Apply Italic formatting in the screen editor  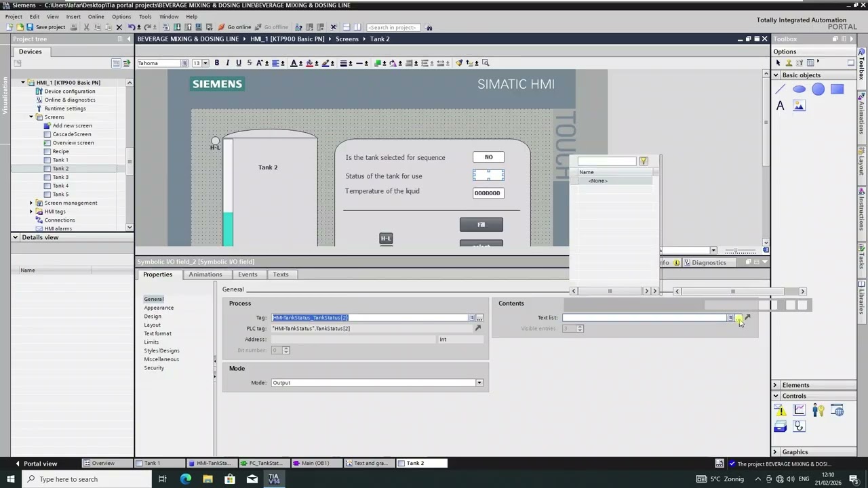point(228,63)
